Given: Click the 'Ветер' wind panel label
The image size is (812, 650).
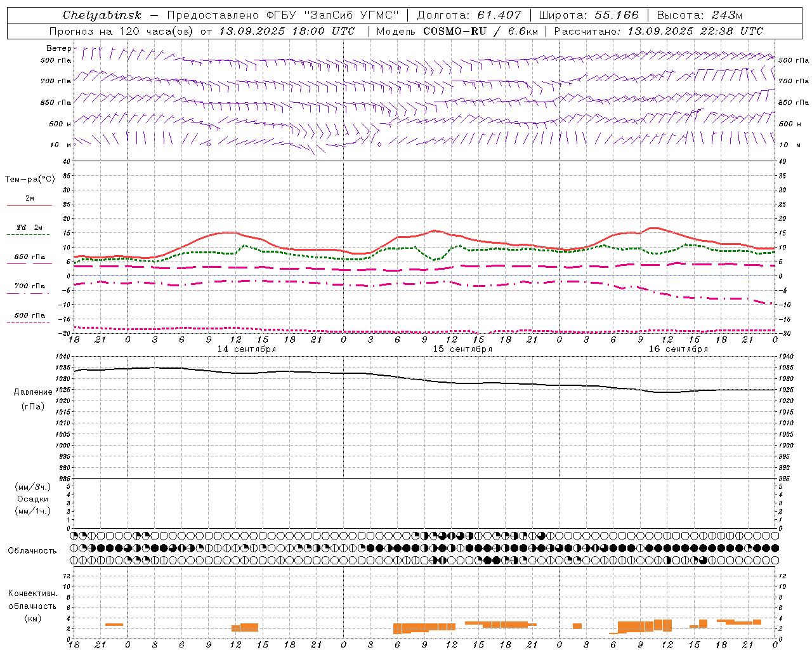Looking at the screenshot, I should (x=58, y=48).
